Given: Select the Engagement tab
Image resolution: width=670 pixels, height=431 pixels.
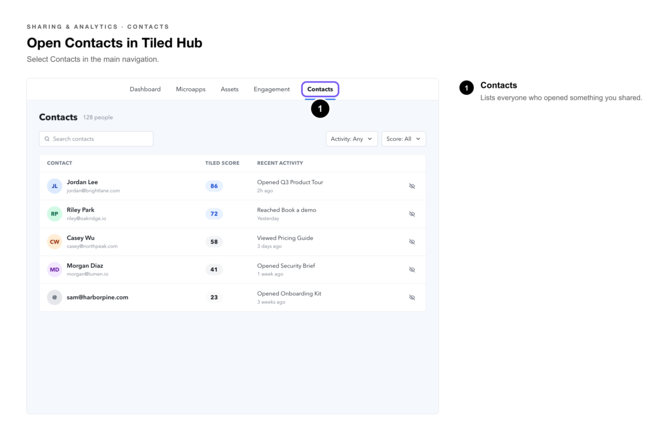Looking at the screenshot, I should point(271,89).
